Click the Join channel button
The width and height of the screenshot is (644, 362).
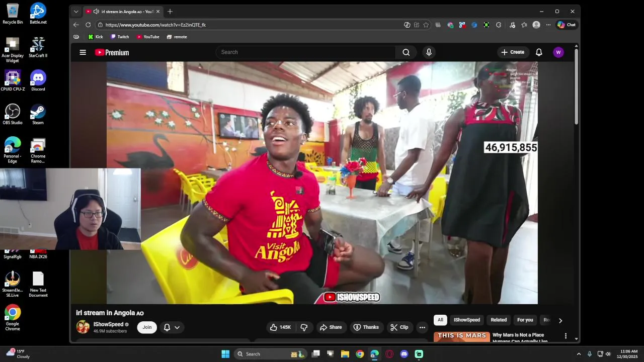147,327
